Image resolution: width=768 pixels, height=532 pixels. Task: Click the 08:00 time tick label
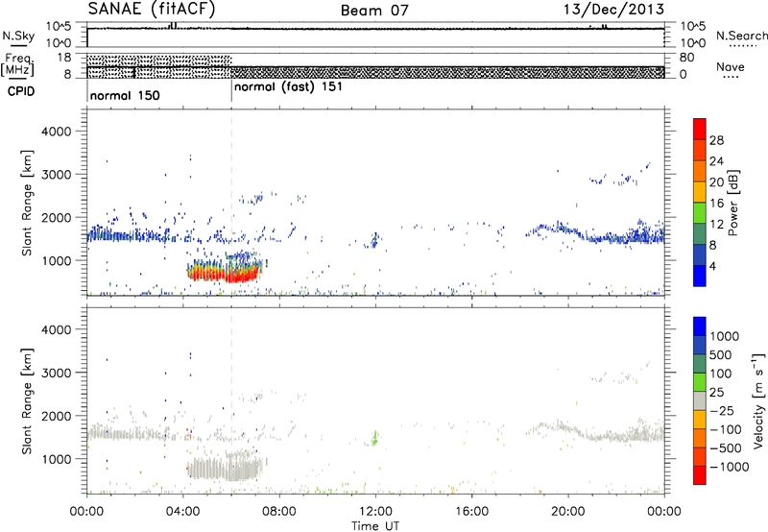(279, 512)
